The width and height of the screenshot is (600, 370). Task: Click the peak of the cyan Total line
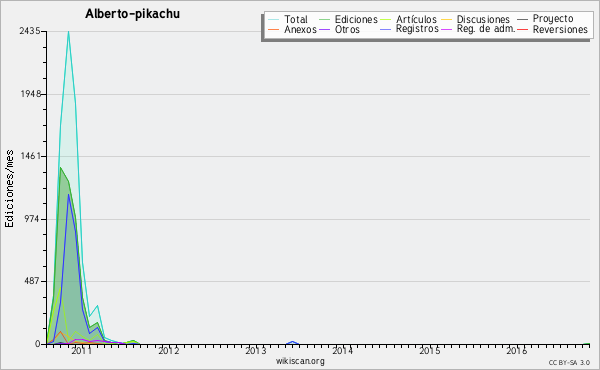click(68, 32)
